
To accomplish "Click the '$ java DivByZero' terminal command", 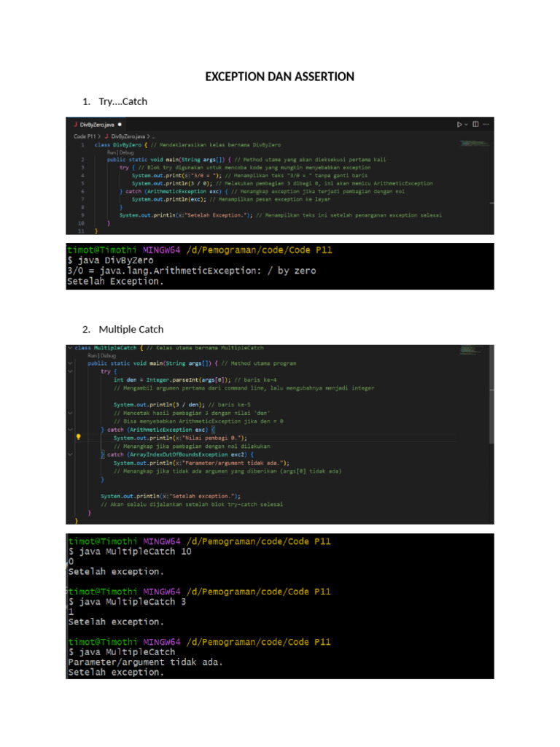I will coord(111,260).
